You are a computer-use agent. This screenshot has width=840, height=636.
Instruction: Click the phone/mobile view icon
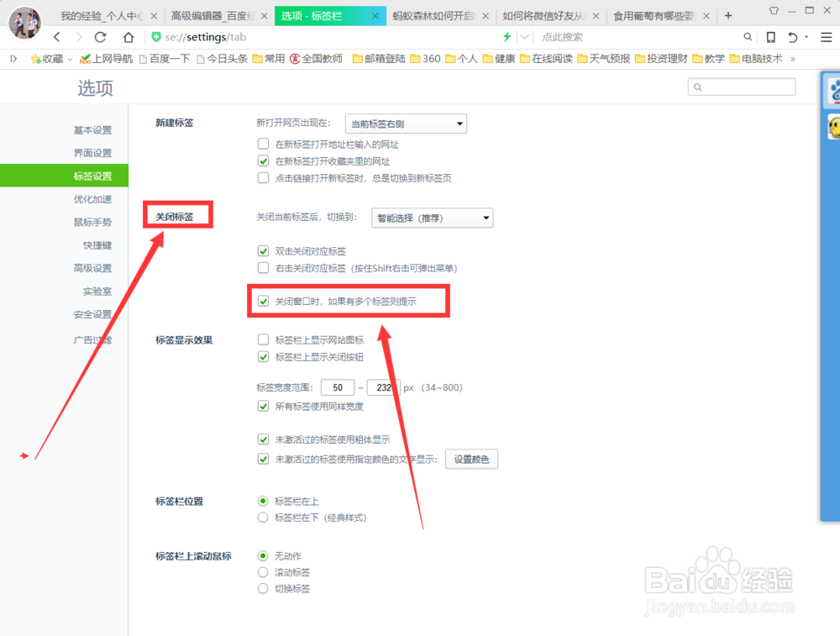(x=769, y=37)
